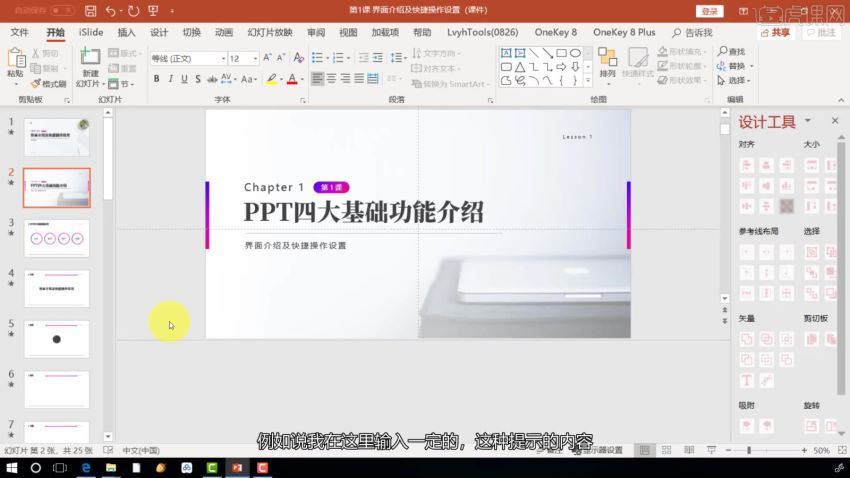Screen dimensions: 850x478
Task: Toggle italic formatting
Action: [170, 79]
